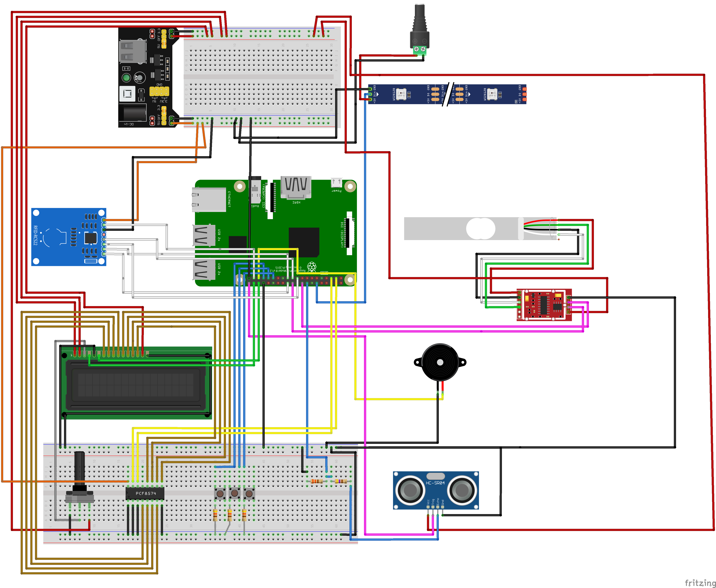The width and height of the screenshot is (716, 588).
Task: Click the Pi's upper USB 2x port
Action: click(x=204, y=235)
